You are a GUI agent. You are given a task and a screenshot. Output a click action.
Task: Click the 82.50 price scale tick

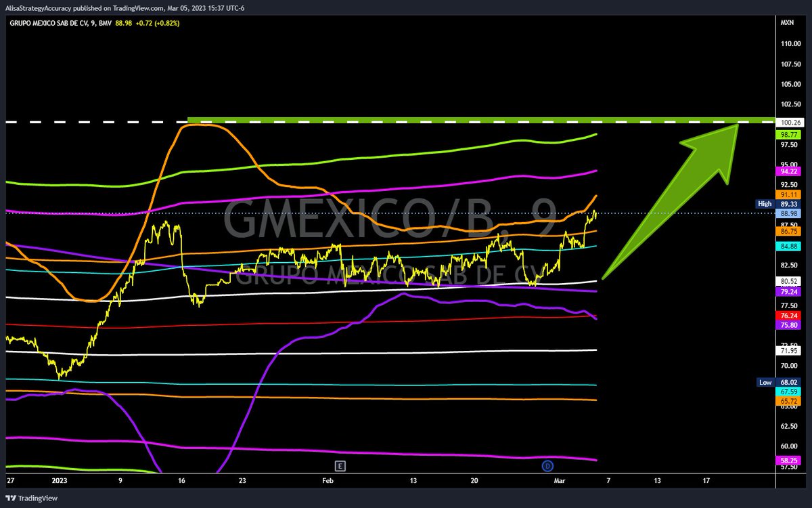[x=790, y=265]
